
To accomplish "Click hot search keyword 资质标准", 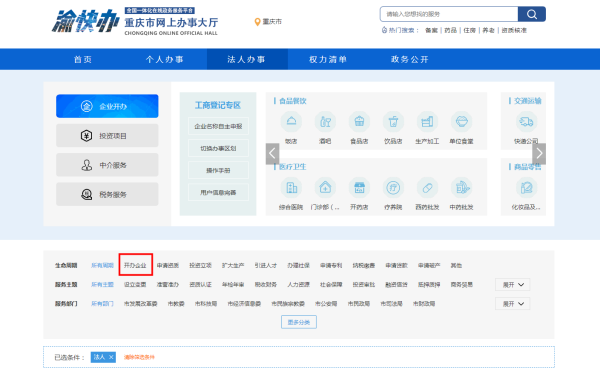I will [x=514, y=30].
